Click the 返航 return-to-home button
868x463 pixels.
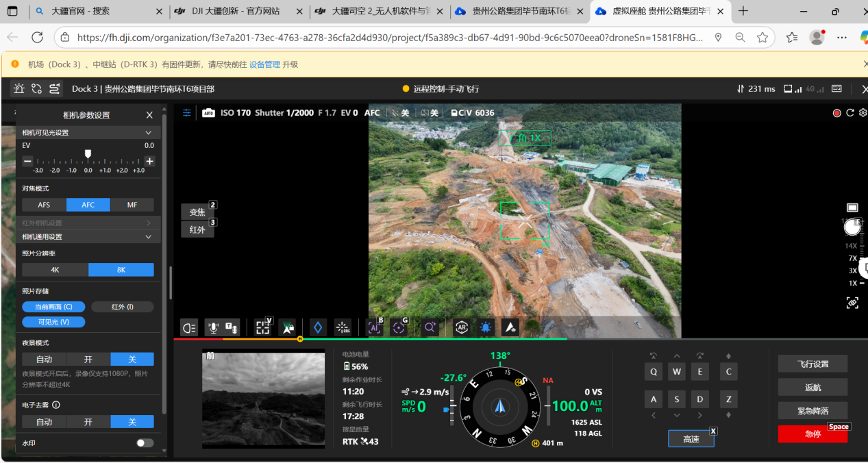pyautogui.click(x=813, y=387)
